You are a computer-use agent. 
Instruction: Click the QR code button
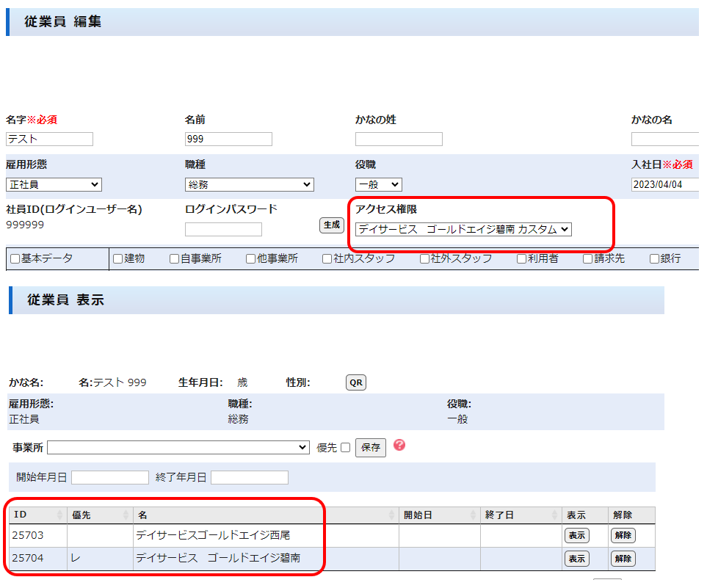[356, 382]
